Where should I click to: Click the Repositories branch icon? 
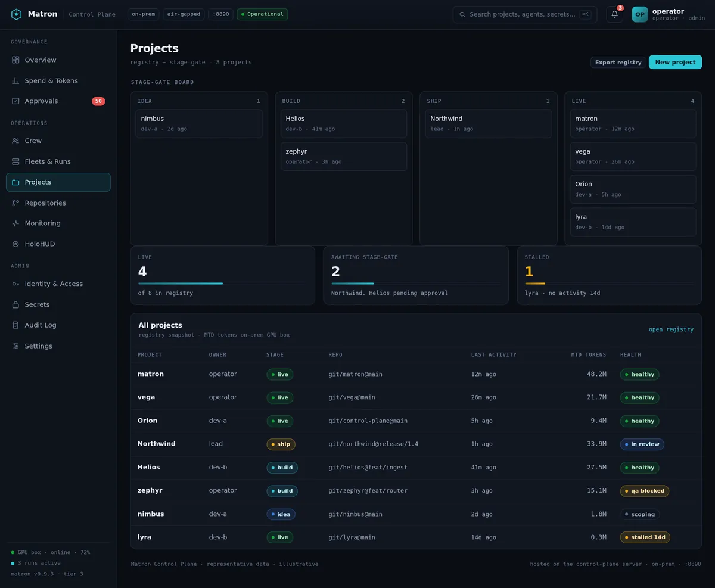tap(15, 203)
